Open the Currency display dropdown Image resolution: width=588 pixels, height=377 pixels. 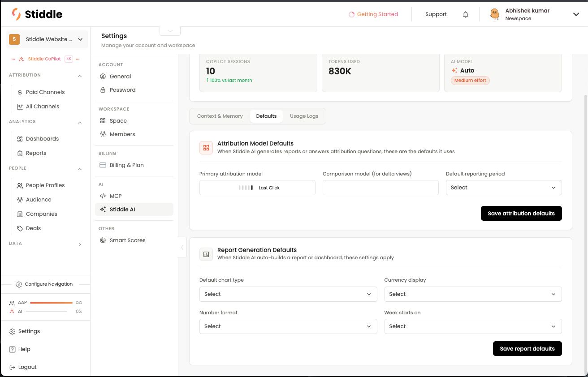473,294
